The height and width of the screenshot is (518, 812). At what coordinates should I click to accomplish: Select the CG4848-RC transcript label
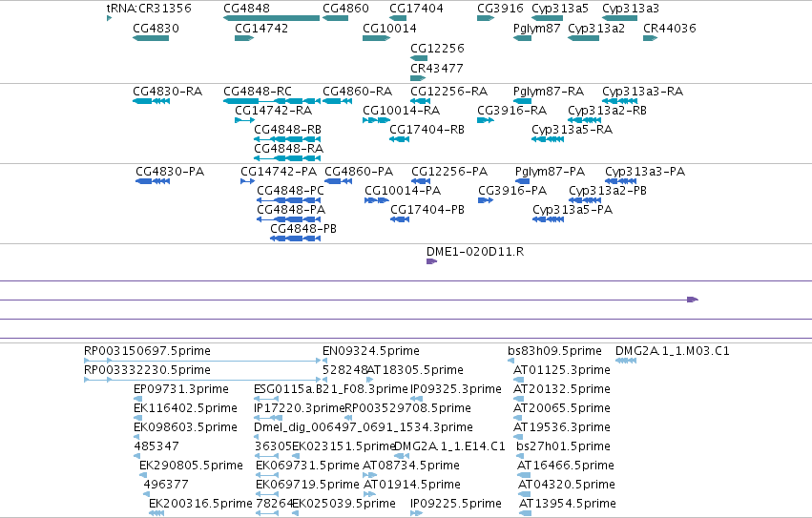(258, 92)
